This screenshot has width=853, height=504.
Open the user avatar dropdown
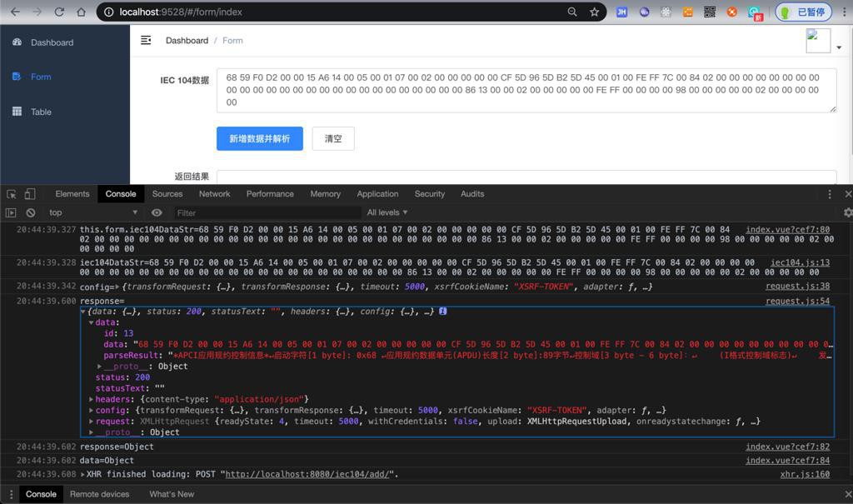pyautogui.click(x=824, y=41)
